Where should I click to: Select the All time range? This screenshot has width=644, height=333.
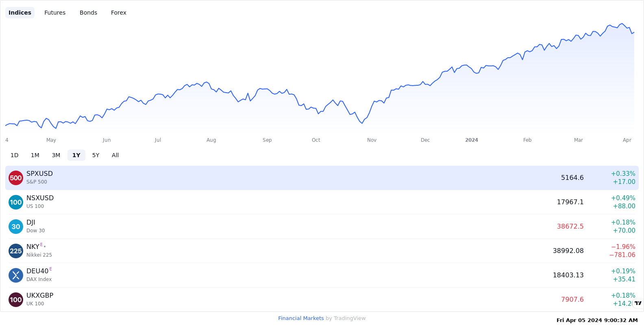(x=115, y=155)
